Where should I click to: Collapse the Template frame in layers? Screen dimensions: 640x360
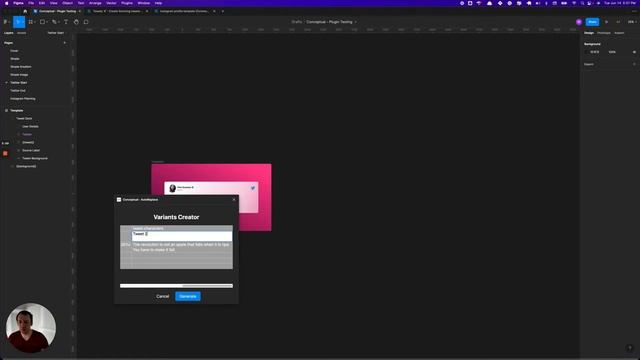(x=6, y=111)
